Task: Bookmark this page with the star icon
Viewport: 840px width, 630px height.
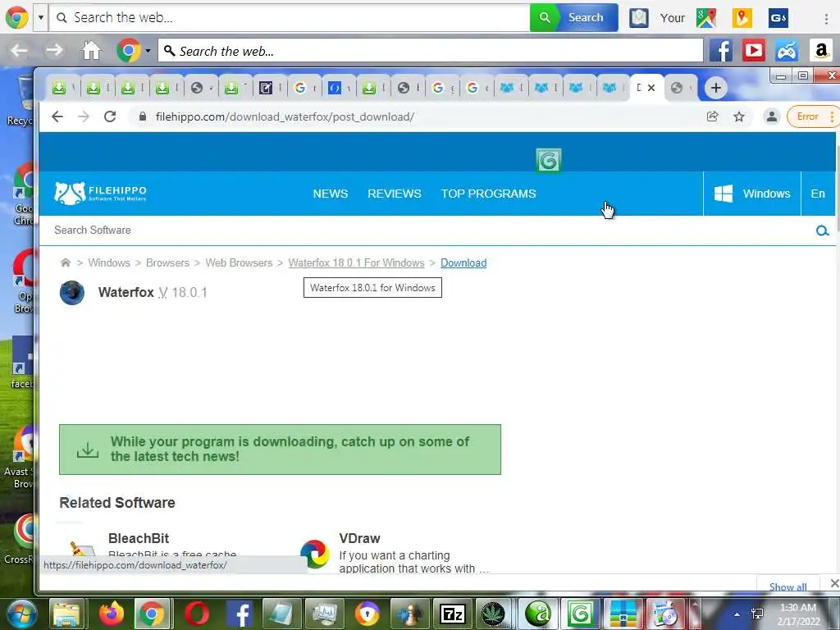Action: click(x=739, y=116)
